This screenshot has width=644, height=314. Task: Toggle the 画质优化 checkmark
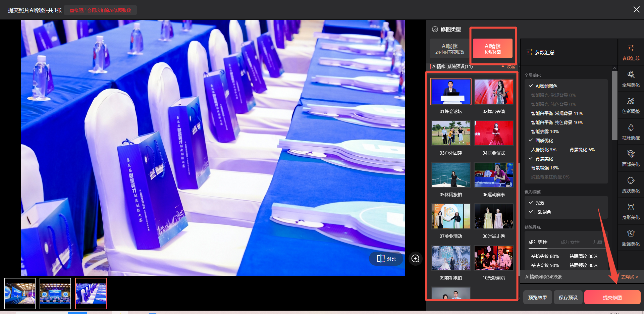pos(531,141)
